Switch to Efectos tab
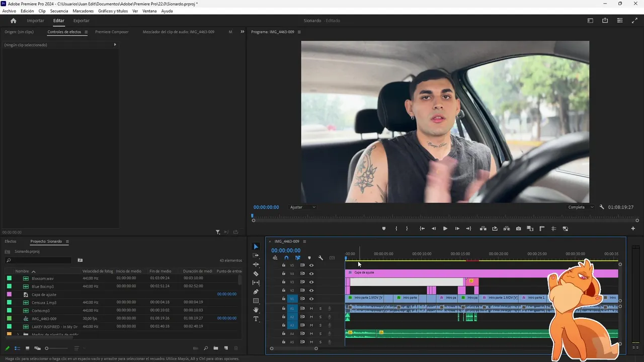The width and height of the screenshot is (644, 362). pyautogui.click(x=11, y=241)
